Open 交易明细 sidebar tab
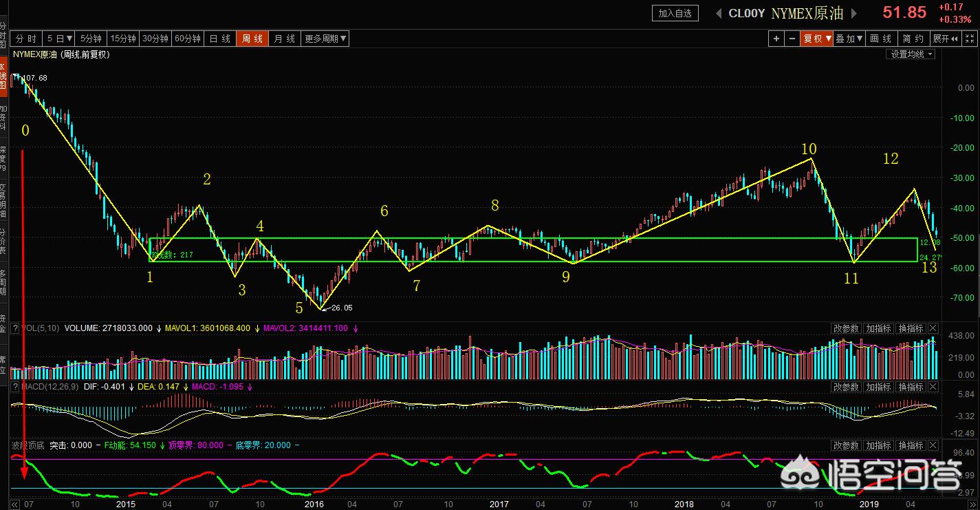 (3, 201)
